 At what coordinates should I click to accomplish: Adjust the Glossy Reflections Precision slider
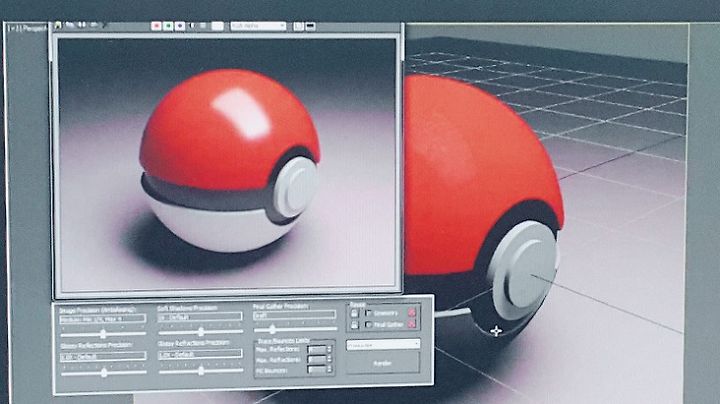(x=104, y=372)
